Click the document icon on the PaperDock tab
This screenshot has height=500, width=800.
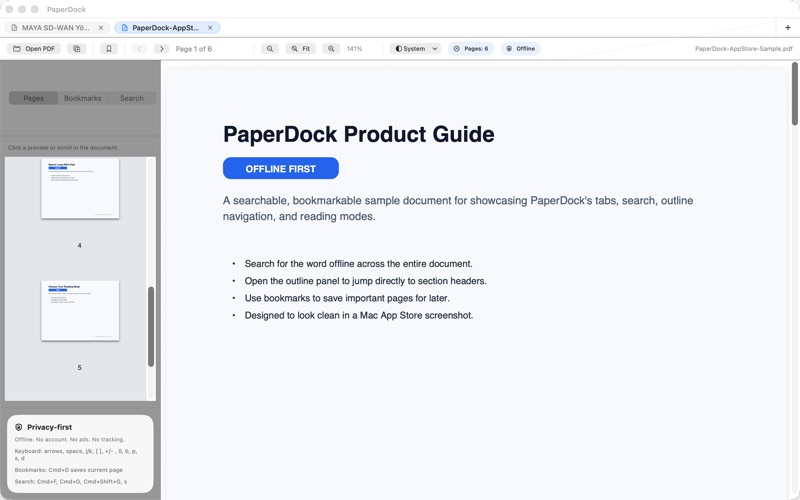pos(124,28)
